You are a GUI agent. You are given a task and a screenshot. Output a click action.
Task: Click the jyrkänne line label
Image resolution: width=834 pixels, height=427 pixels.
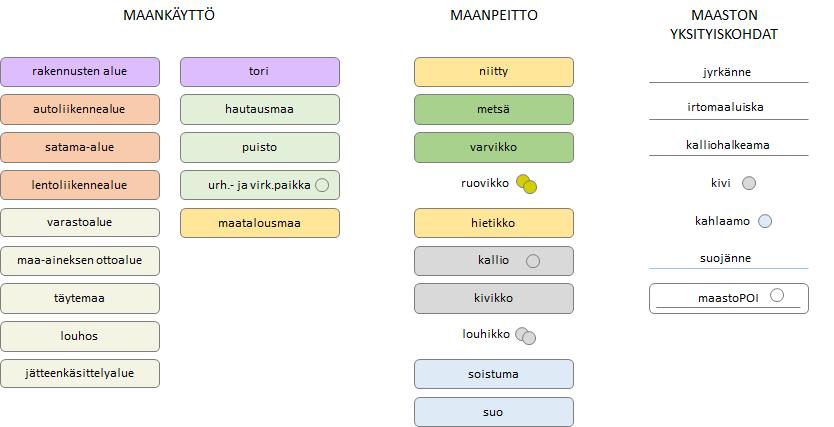[727, 72]
